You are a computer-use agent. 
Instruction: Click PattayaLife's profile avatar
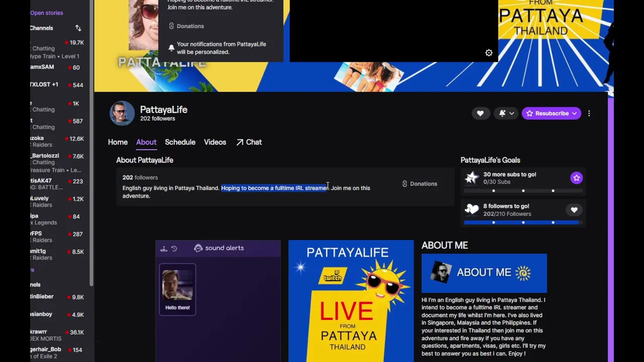coord(122,113)
